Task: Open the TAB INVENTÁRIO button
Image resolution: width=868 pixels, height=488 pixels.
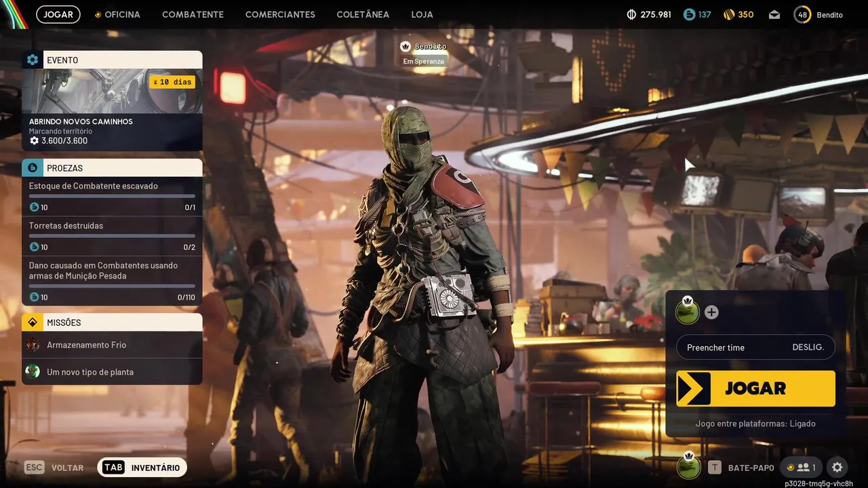Action: tap(142, 468)
